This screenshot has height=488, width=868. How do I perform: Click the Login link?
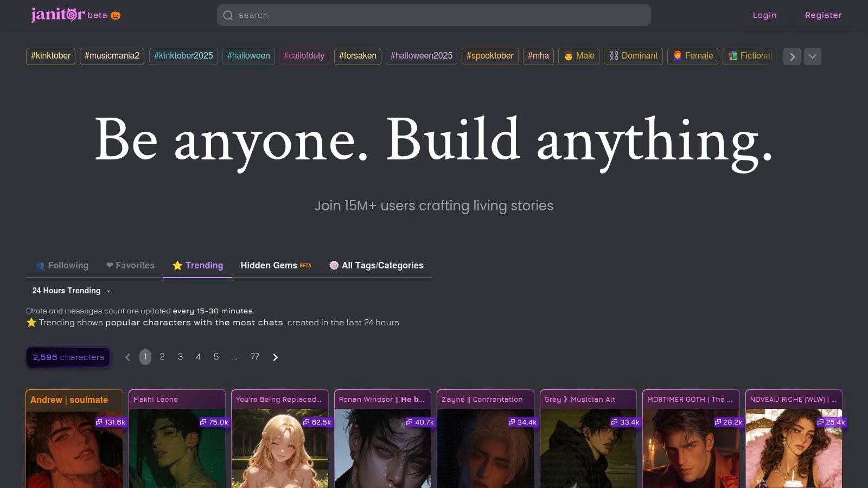coord(764,15)
